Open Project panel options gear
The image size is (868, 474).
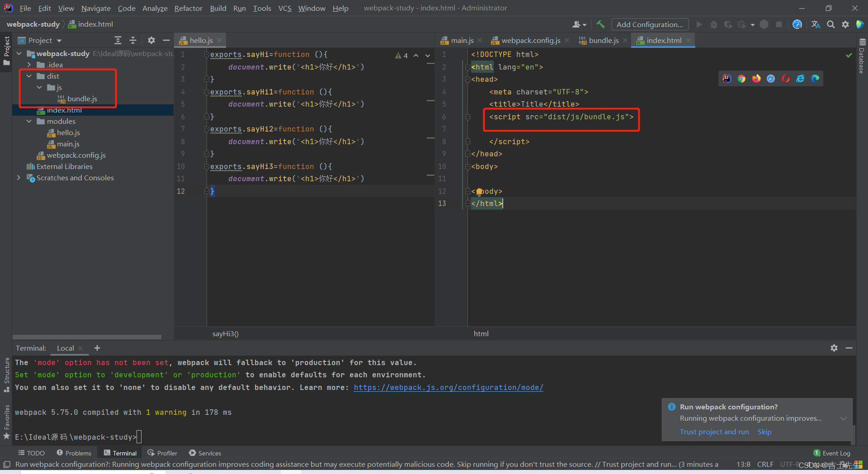pos(151,40)
